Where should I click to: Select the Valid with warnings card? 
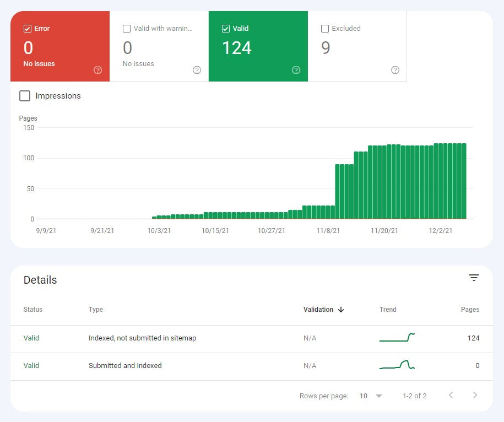(x=159, y=46)
